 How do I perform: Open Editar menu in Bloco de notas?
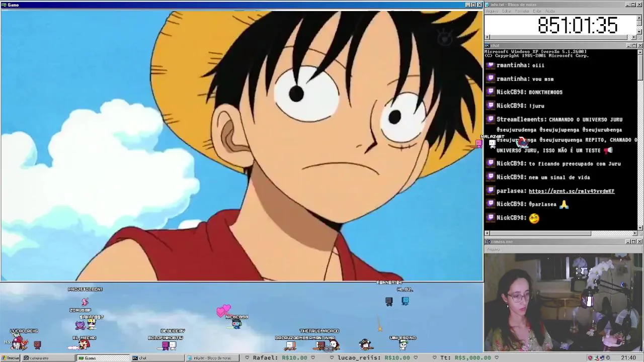[x=506, y=11]
